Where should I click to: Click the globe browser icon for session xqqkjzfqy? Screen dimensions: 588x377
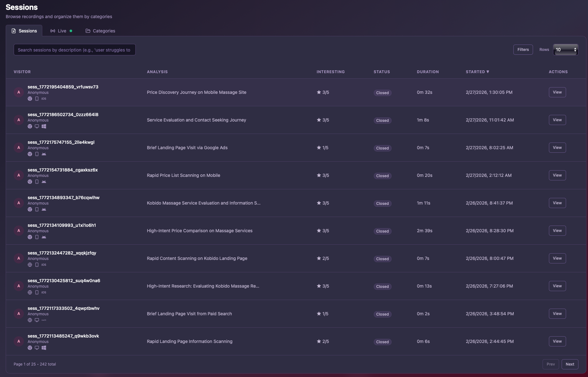tap(30, 265)
